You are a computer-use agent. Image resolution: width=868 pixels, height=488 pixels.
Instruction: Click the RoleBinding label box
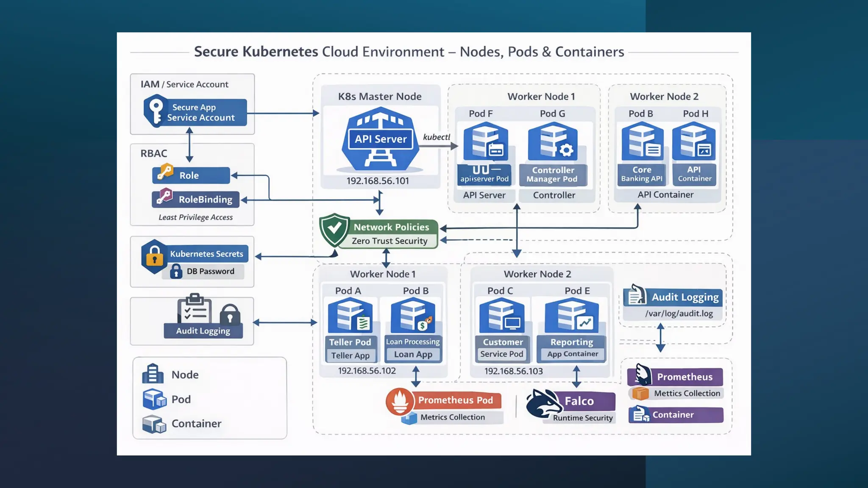click(205, 200)
